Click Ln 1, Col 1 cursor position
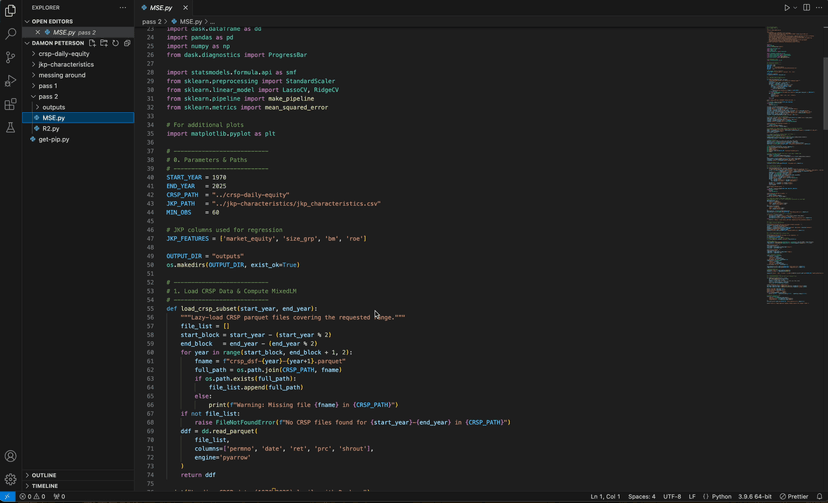The height and width of the screenshot is (503, 828). pyautogui.click(x=605, y=496)
